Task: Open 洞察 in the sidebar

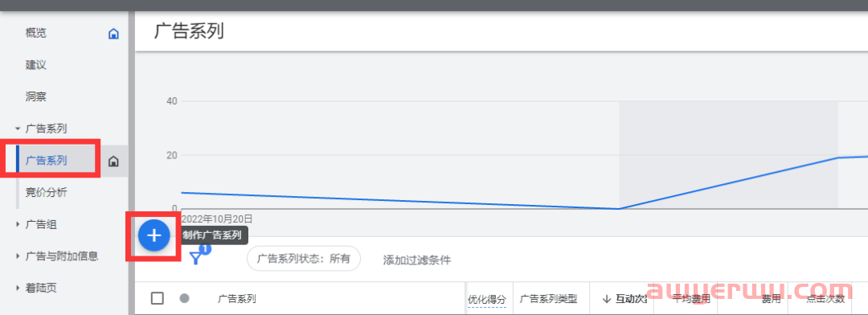Action: 36,97
